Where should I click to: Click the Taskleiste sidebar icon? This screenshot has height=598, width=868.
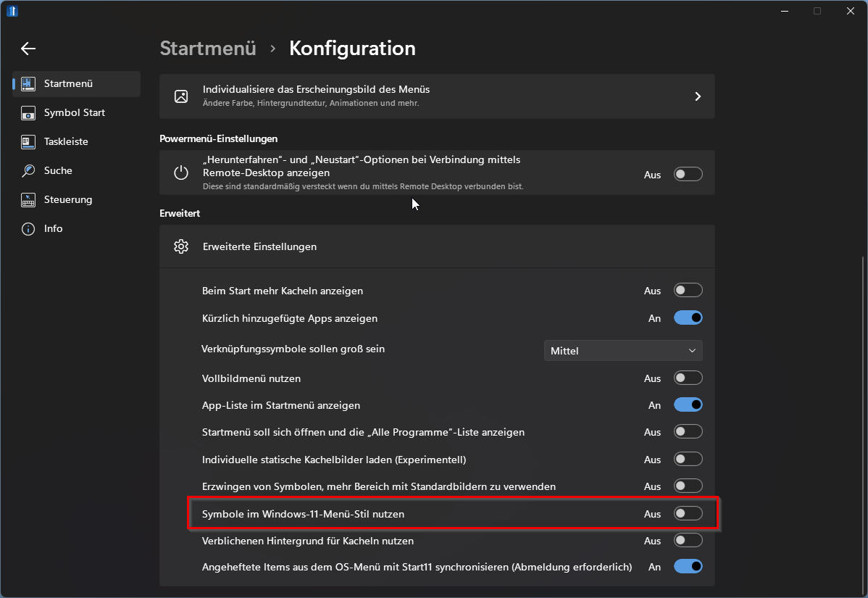[x=28, y=142]
